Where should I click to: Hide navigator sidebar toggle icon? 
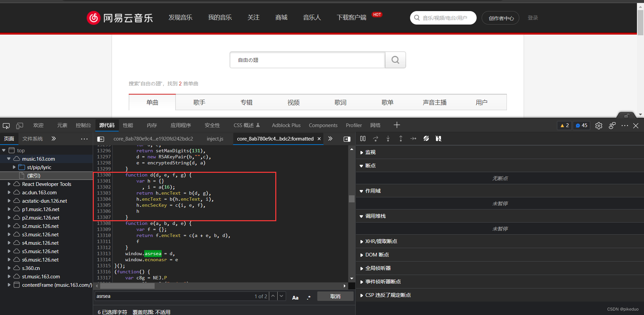coord(100,139)
